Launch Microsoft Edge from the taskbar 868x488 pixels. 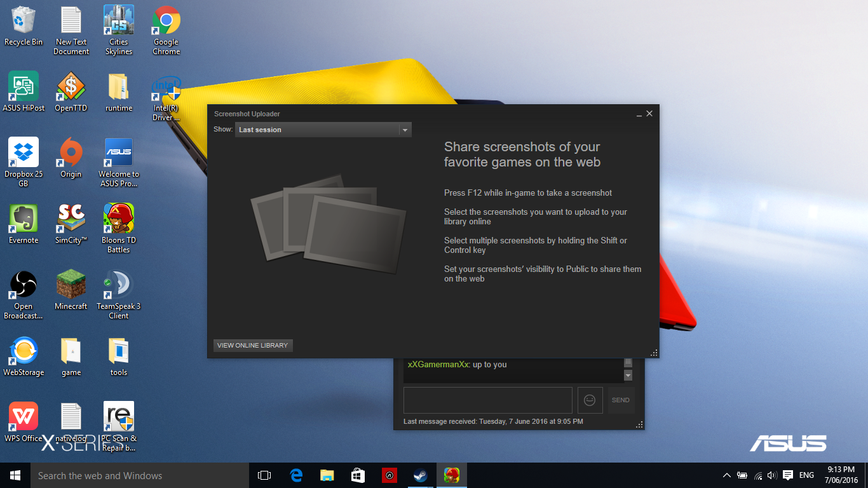(296, 475)
